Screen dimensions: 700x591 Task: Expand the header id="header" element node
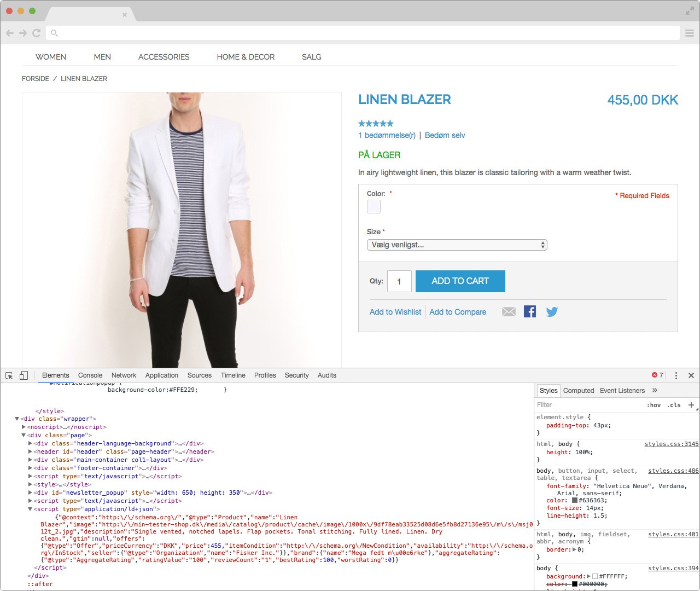coord(30,452)
